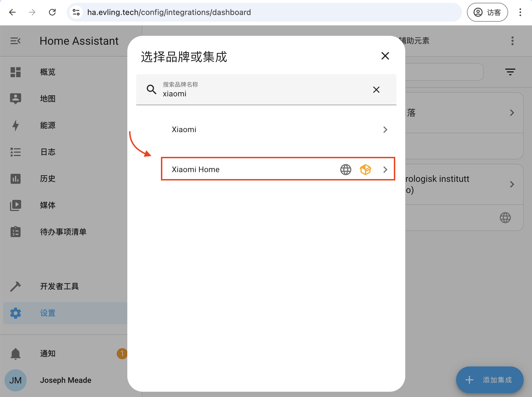Click the Home Assistant title
Screen dimensions: 532x397
(79, 41)
